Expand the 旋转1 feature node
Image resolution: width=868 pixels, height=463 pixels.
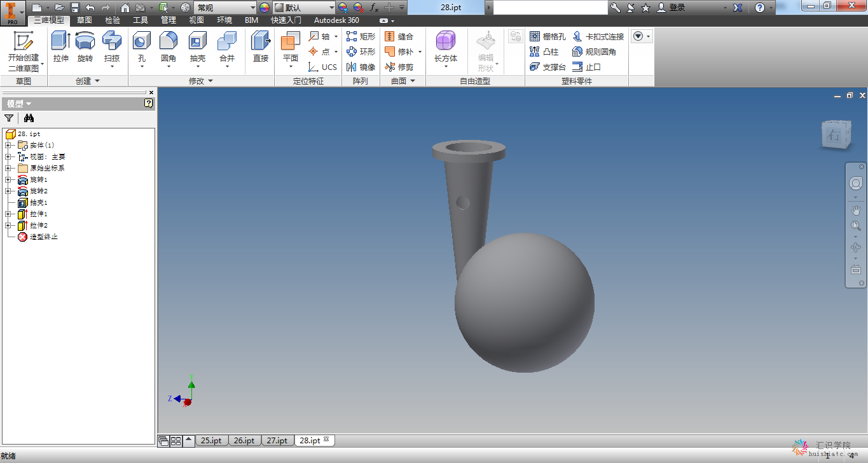click(8, 179)
